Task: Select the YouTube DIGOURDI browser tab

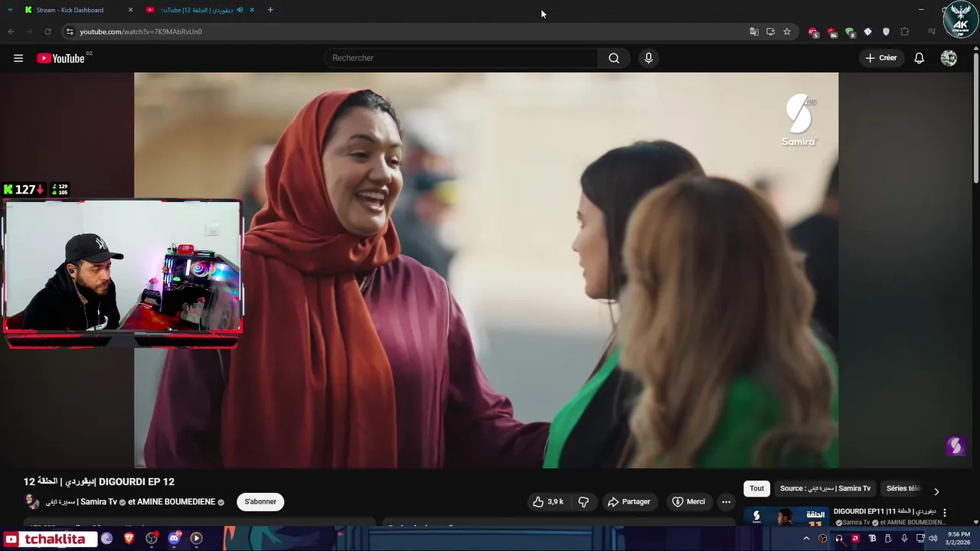Action: 201,10
